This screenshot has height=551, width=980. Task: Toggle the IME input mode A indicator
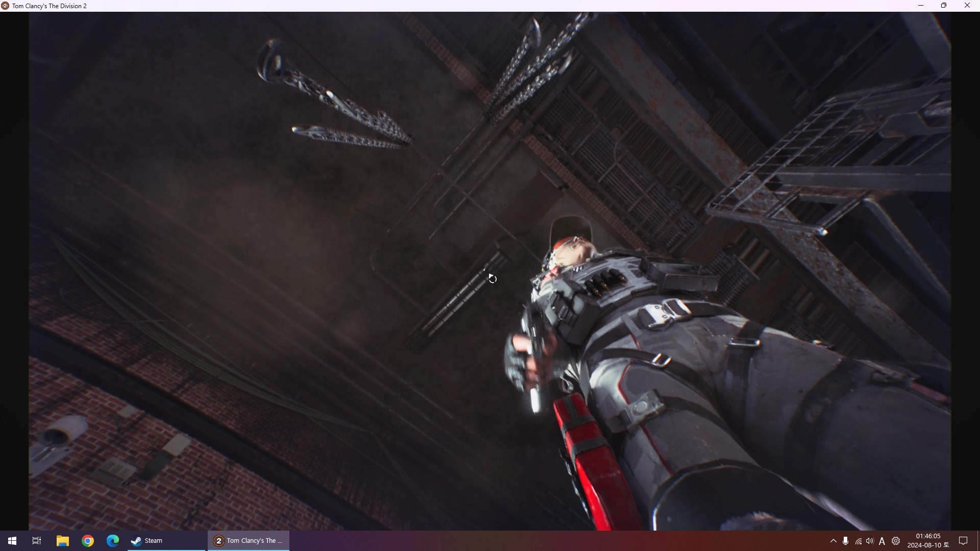point(882,541)
